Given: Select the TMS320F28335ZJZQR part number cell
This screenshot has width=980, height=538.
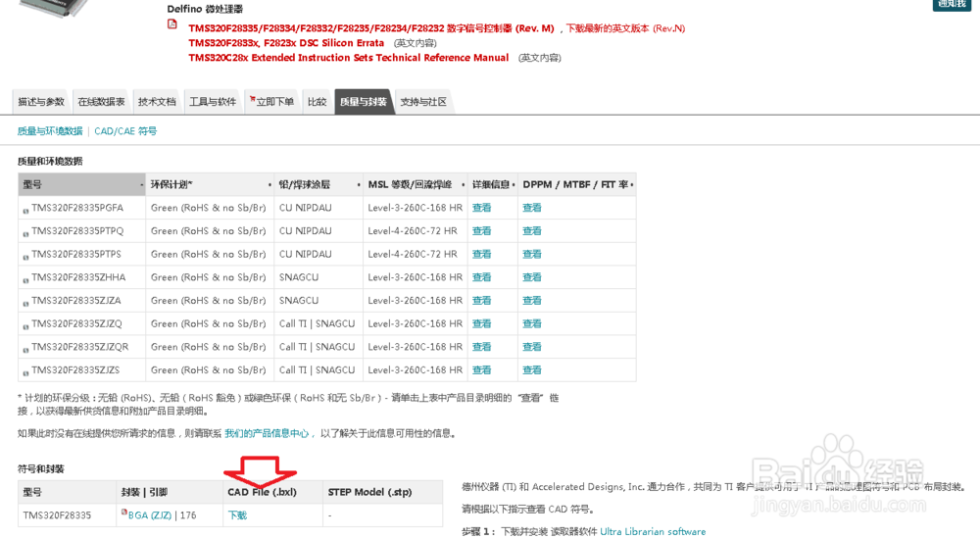Looking at the screenshot, I should click(x=80, y=346).
